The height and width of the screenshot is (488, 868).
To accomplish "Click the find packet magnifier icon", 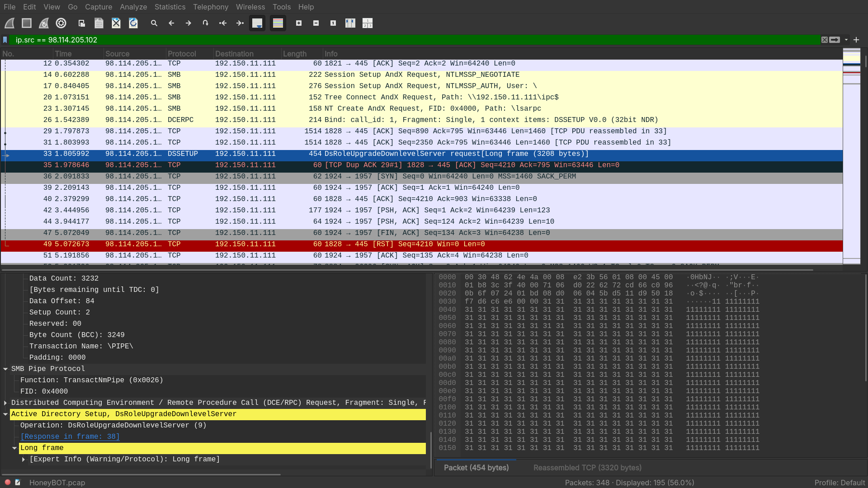I will (154, 23).
